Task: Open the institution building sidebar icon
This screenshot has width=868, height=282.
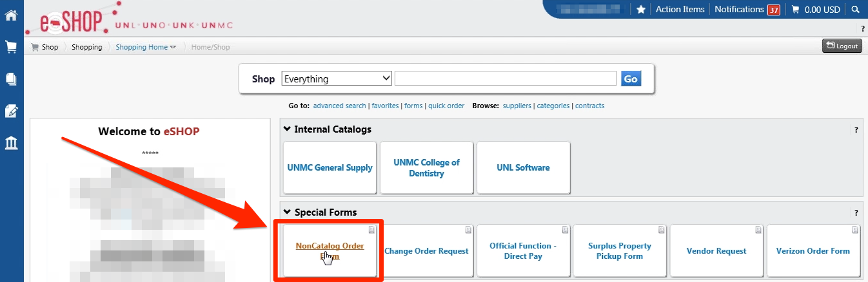Action: click(11, 142)
